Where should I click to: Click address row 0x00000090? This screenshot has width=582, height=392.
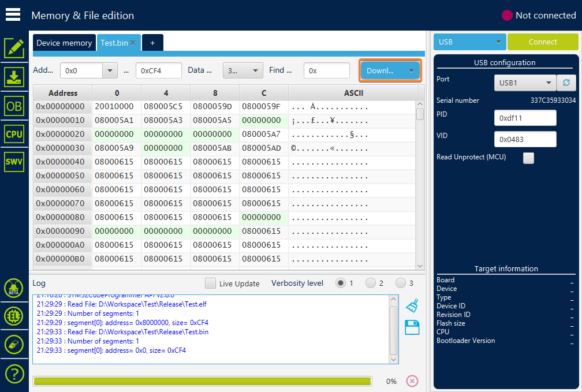click(63, 232)
